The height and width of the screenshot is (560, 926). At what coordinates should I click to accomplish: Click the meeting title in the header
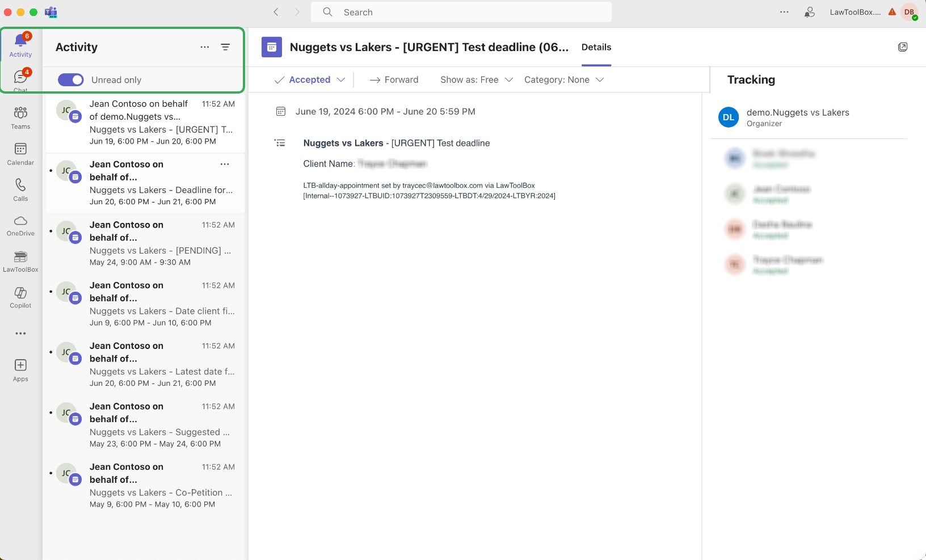[x=429, y=47]
